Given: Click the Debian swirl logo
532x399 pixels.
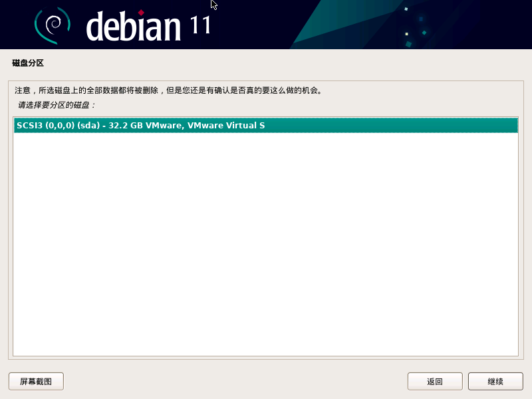Looking at the screenshot, I should pos(52,25).
